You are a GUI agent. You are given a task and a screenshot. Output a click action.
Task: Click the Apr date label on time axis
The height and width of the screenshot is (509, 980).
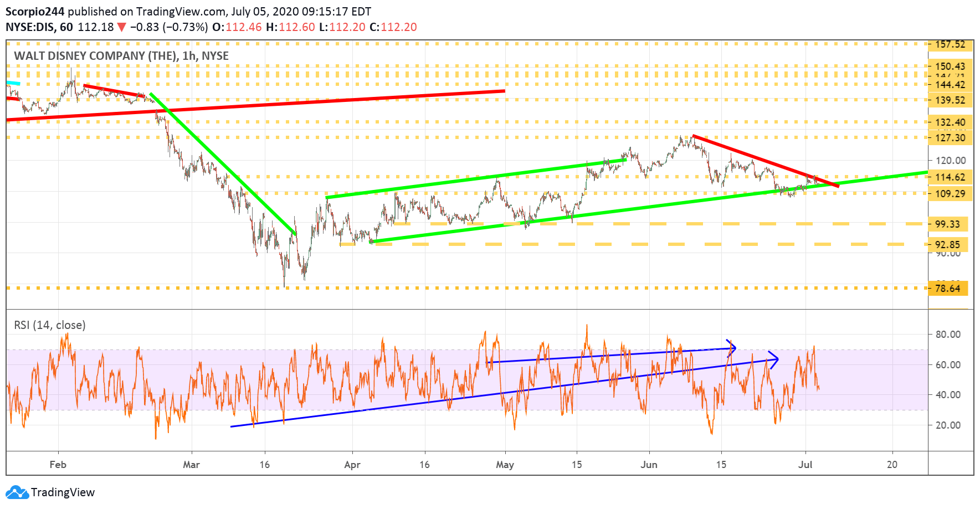point(352,465)
